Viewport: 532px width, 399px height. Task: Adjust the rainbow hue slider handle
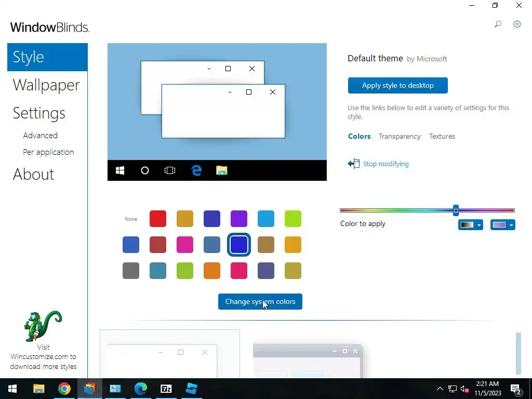click(x=456, y=210)
